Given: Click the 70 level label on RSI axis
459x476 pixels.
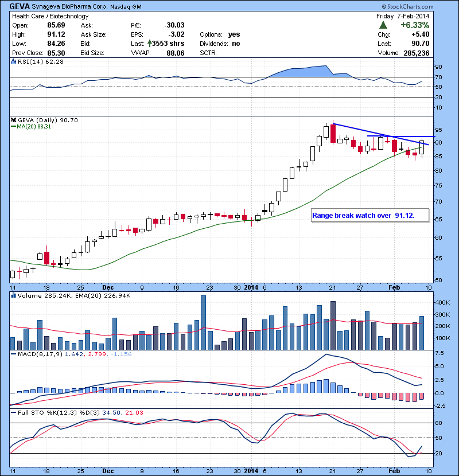Looking at the screenshot, I should [438, 77].
